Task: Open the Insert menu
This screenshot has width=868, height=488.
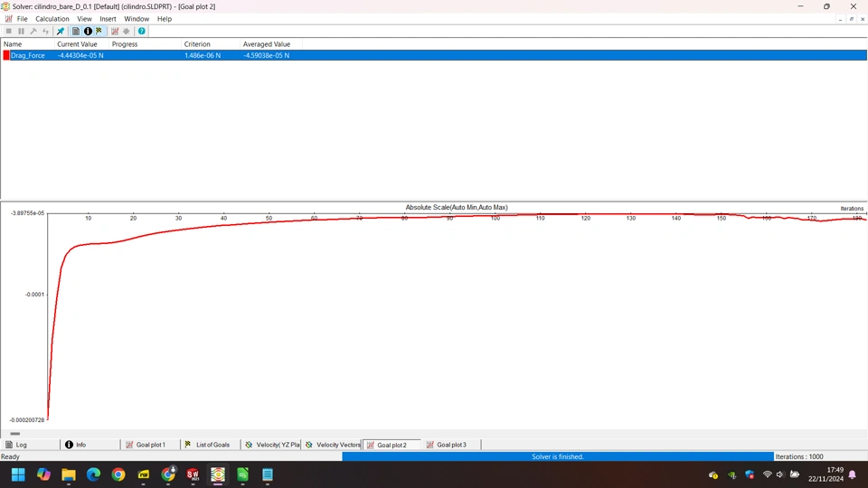Action: point(108,19)
